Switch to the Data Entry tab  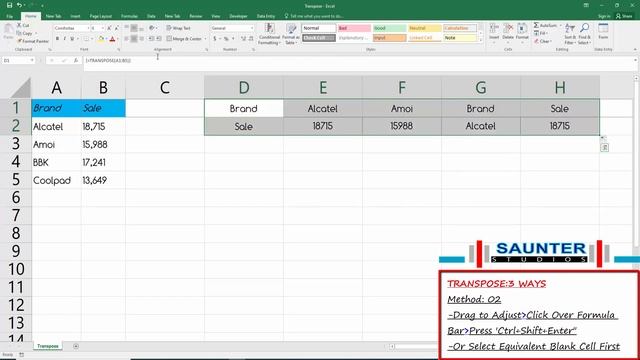point(266,16)
